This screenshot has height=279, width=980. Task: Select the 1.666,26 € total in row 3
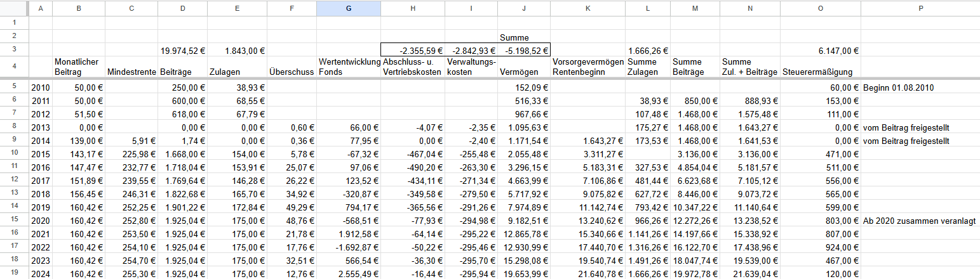[x=648, y=51]
